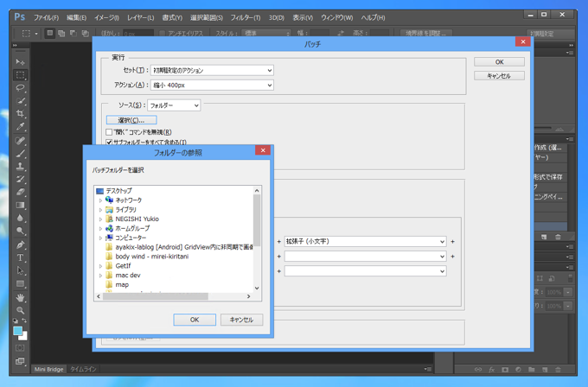Toggle the ignore "Open" commands checkbox
This screenshot has width=588, height=387.
[x=109, y=132]
